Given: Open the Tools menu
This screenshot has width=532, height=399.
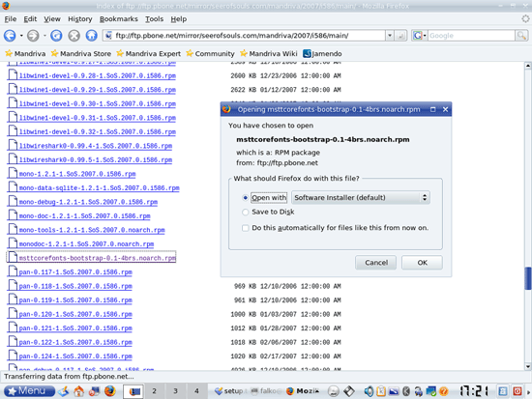Looking at the screenshot, I should (x=155, y=19).
